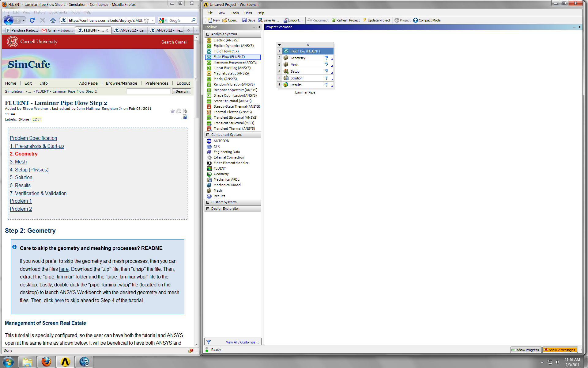Screen dimensions: 588x368
Task: Click the Compact Mode icon
Action: 416,20
